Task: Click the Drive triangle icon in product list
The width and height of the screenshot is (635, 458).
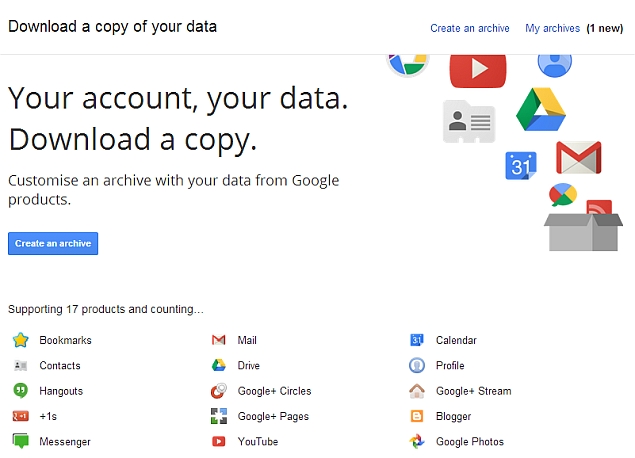Action: pyautogui.click(x=219, y=365)
